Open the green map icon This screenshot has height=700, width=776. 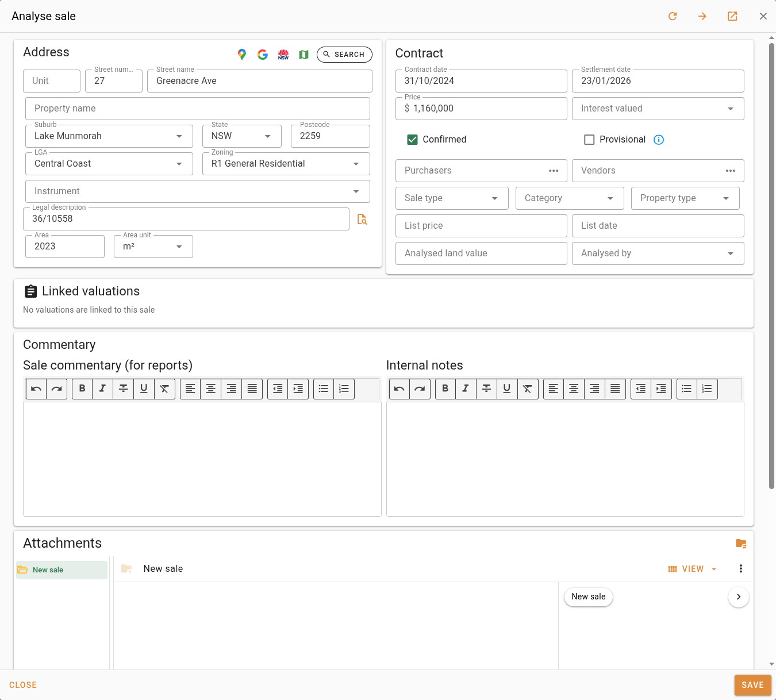click(304, 55)
